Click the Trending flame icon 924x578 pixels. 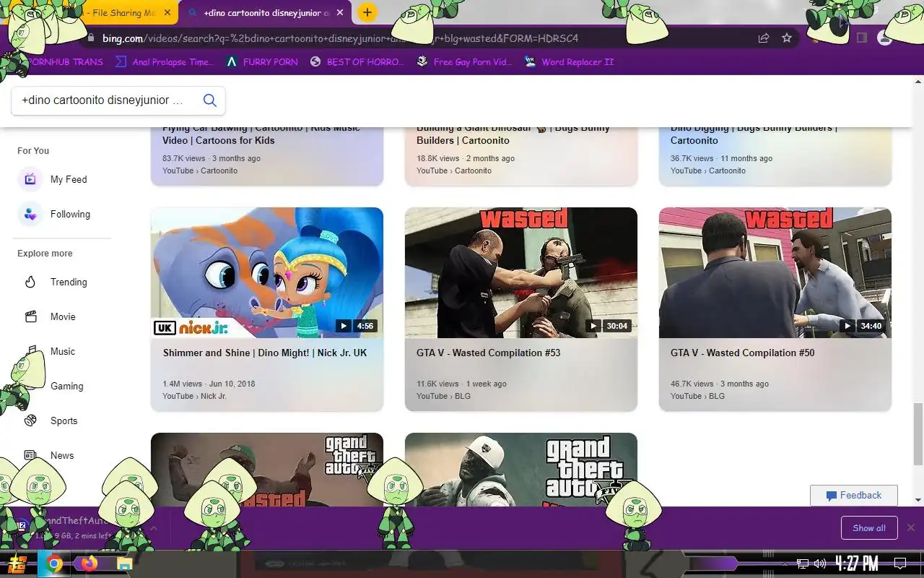click(30, 282)
